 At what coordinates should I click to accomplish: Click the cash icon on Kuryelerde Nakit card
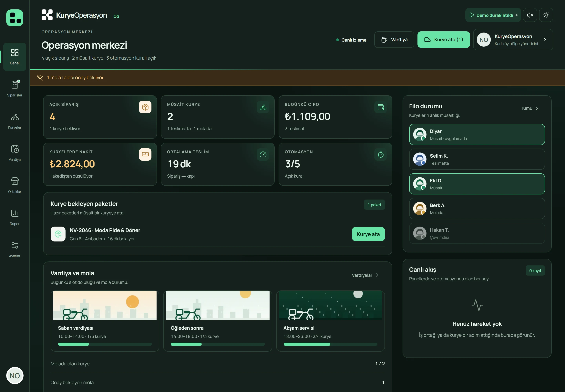click(145, 154)
